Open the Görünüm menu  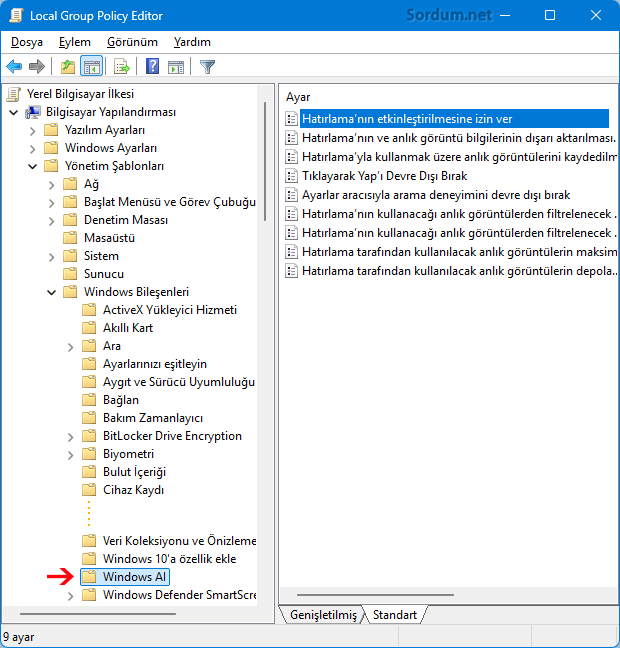coord(132,42)
